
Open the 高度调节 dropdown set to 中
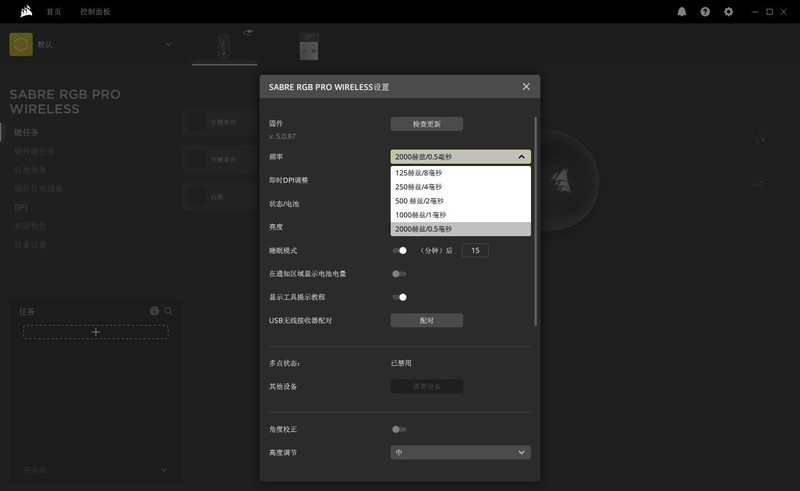tap(461, 452)
